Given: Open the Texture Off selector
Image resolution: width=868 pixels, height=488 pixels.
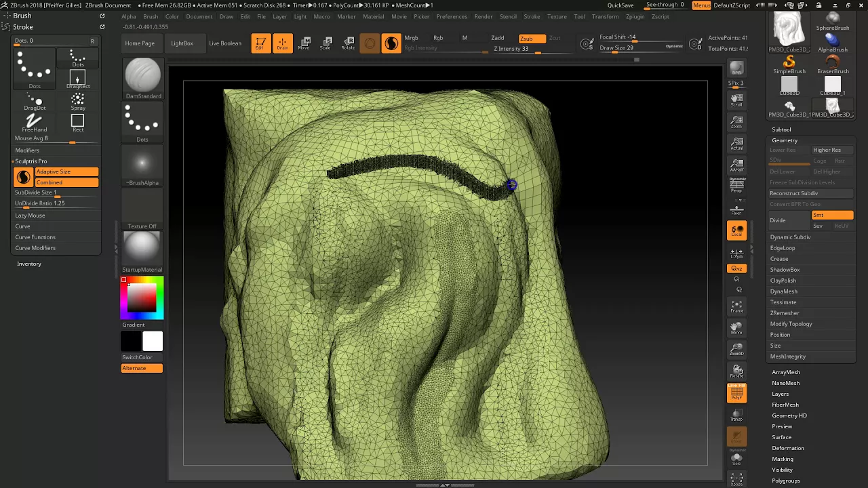Looking at the screenshot, I should (x=142, y=209).
